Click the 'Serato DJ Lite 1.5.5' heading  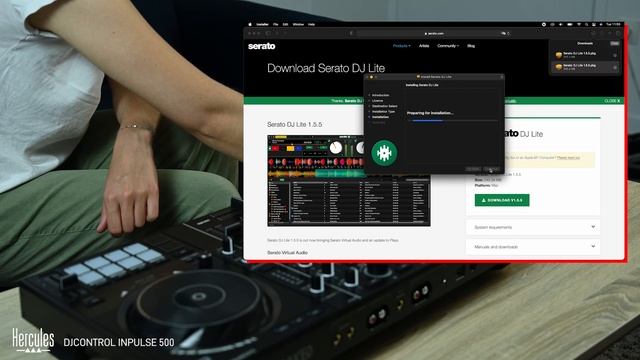(x=295, y=124)
